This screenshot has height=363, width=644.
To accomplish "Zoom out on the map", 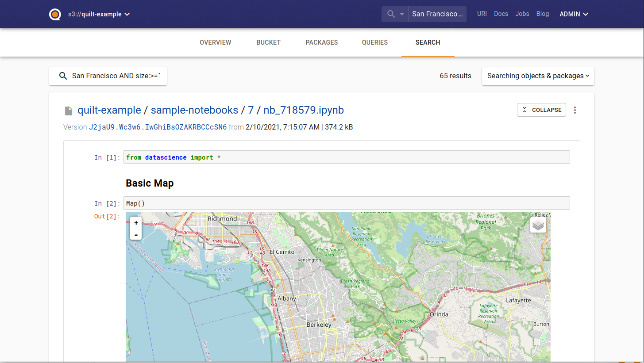I will pos(136,234).
